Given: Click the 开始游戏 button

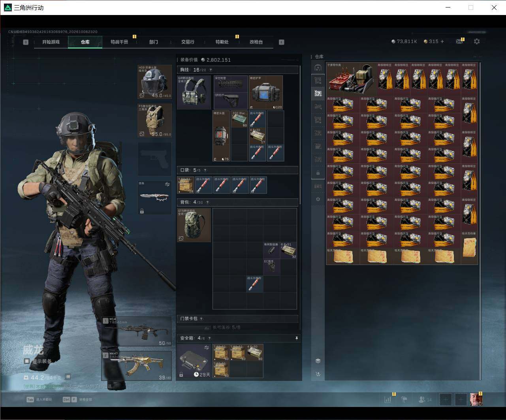Looking at the screenshot, I should [51, 42].
